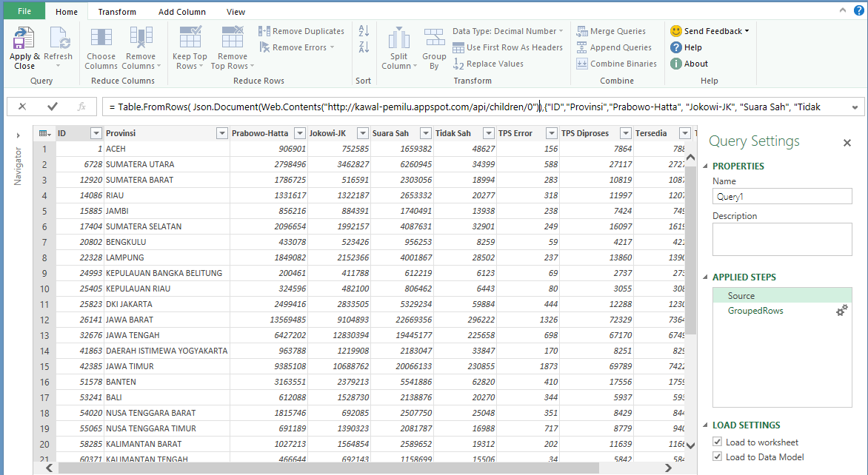Toggle Load to Data Model checkbox
Image resolution: width=868 pixels, height=475 pixels.
[x=717, y=457]
